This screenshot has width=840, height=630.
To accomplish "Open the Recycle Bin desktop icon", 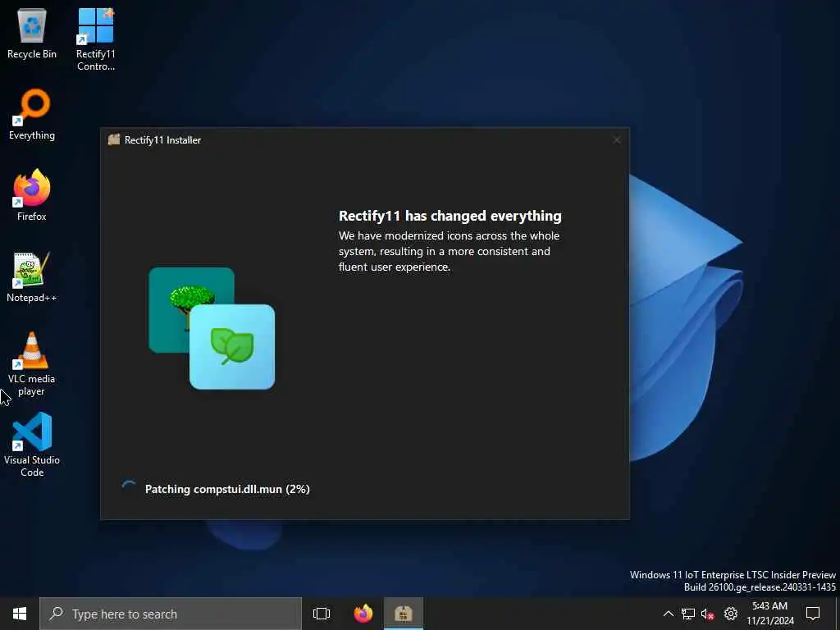I will pos(32,33).
